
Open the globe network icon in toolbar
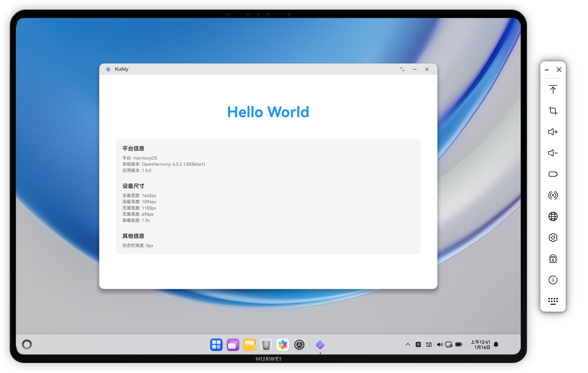(553, 216)
